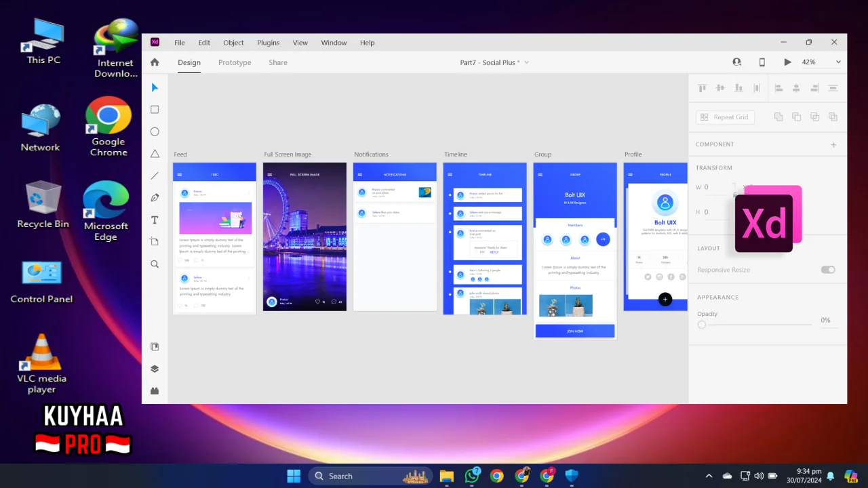Select the Text tool
Viewport: 868px width, 488px height.
[x=155, y=220]
